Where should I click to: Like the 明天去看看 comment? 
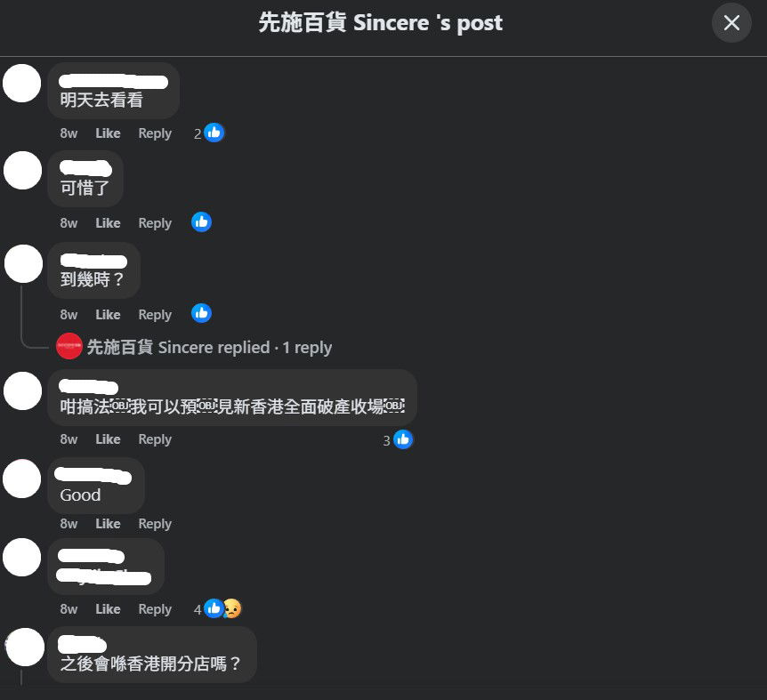point(108,133)
